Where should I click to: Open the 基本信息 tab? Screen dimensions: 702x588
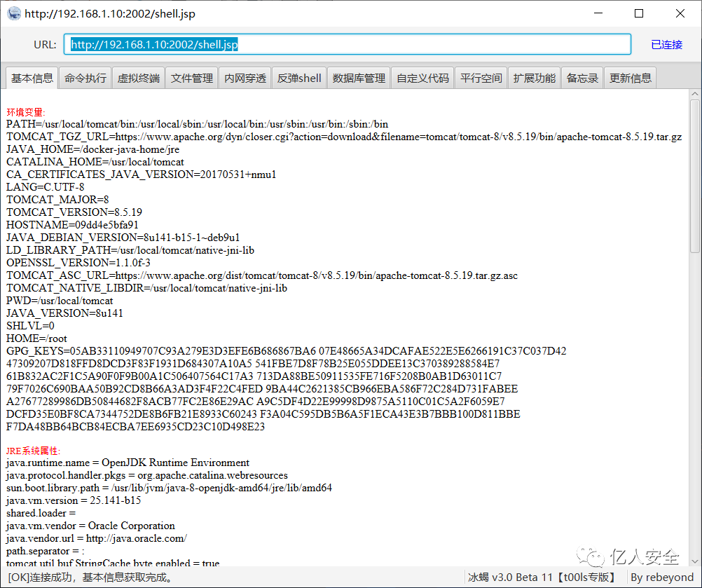point(32,78)
